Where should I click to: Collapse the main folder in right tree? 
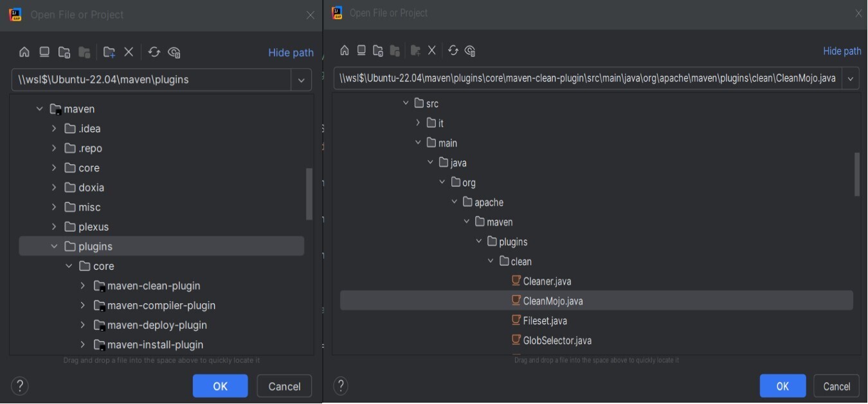(418, 143)
